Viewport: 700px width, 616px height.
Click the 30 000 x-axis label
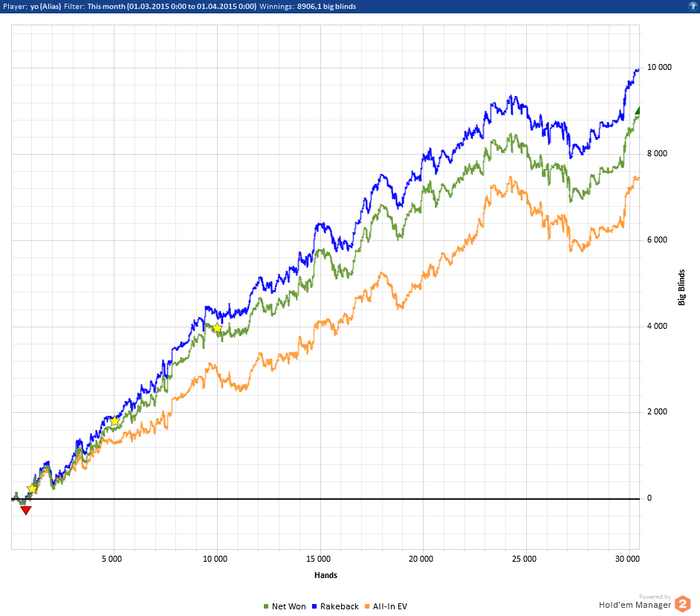(627, 559)
